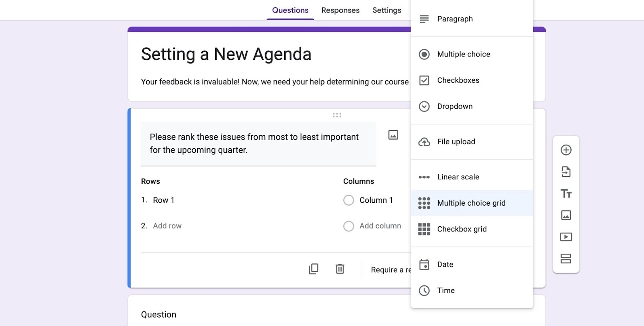
Task: Duplicate the current question
Action: click(x=314, y=269)
